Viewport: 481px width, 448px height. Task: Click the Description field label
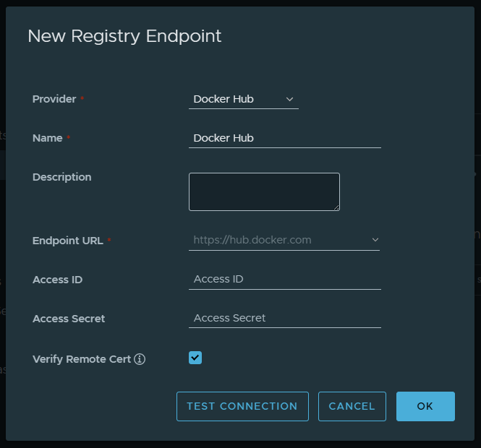point(62,177)
